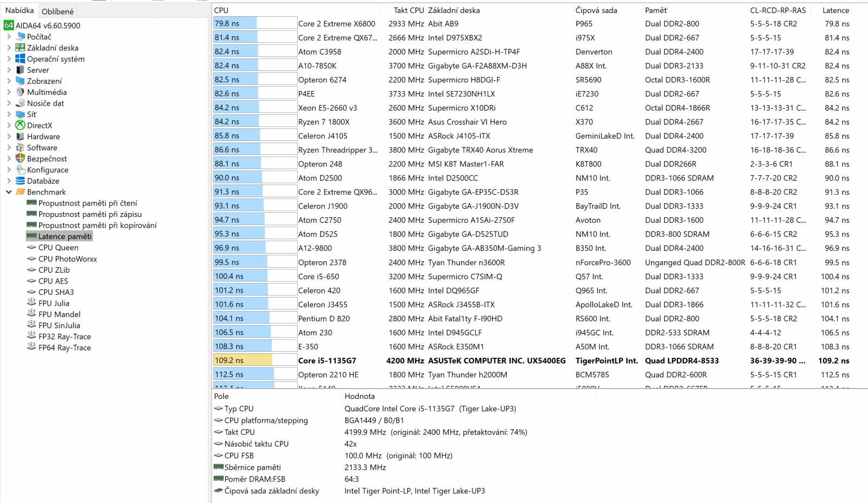Switch to the Nabídka tab
The width and height of the screenshot is (868, 503).
20,10
